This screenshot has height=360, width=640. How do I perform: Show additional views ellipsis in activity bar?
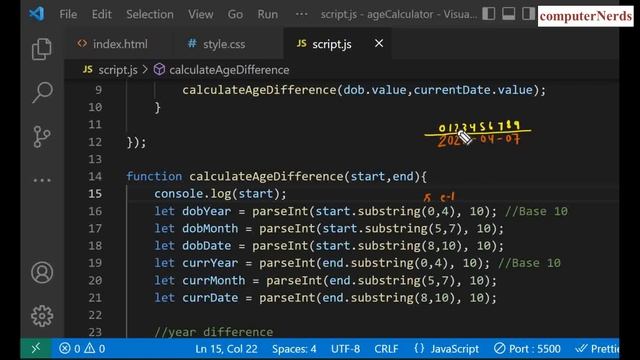pyautogui.click(x=42, y=180)
